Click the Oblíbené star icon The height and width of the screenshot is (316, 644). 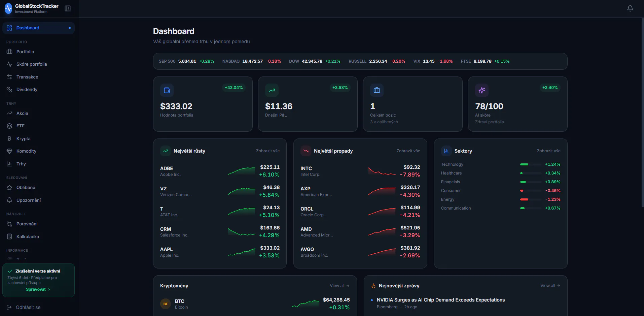[9, 187]
